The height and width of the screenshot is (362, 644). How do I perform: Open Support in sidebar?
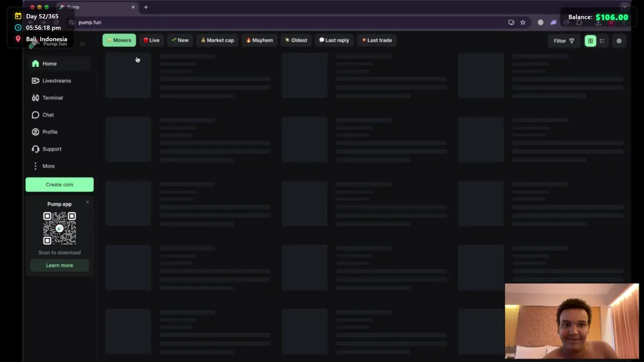coord(58,149)
